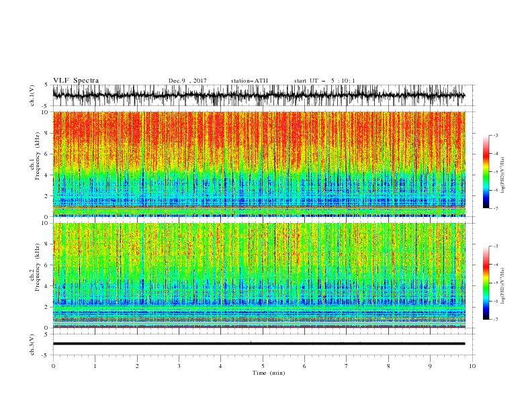Click the ch.2 "Frequency (kHz)" axis label
Screen dimensions: 532x411
[x=38, y=267]
